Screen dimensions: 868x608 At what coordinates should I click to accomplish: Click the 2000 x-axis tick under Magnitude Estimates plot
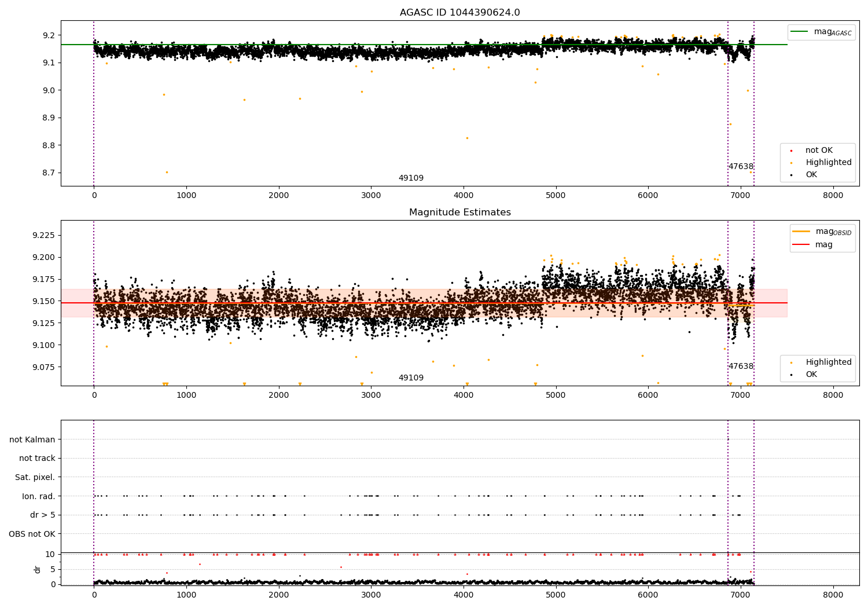279,395
